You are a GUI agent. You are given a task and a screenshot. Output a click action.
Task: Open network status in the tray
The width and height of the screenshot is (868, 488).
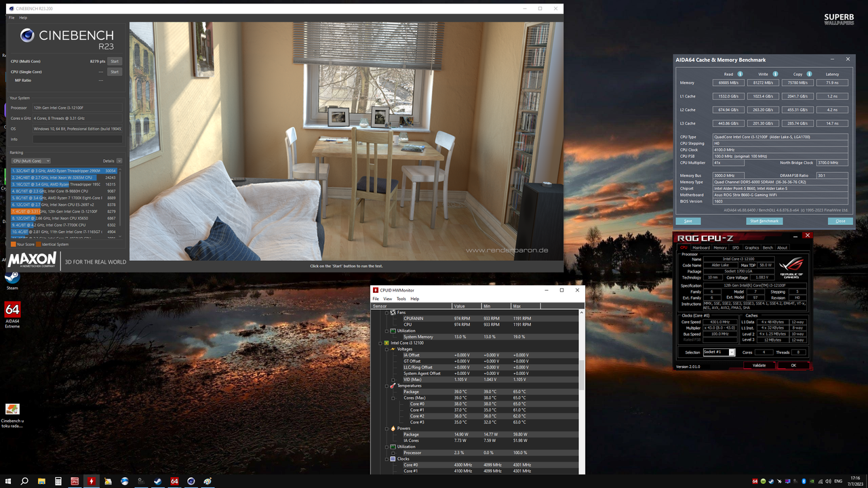tap(820, 481)
